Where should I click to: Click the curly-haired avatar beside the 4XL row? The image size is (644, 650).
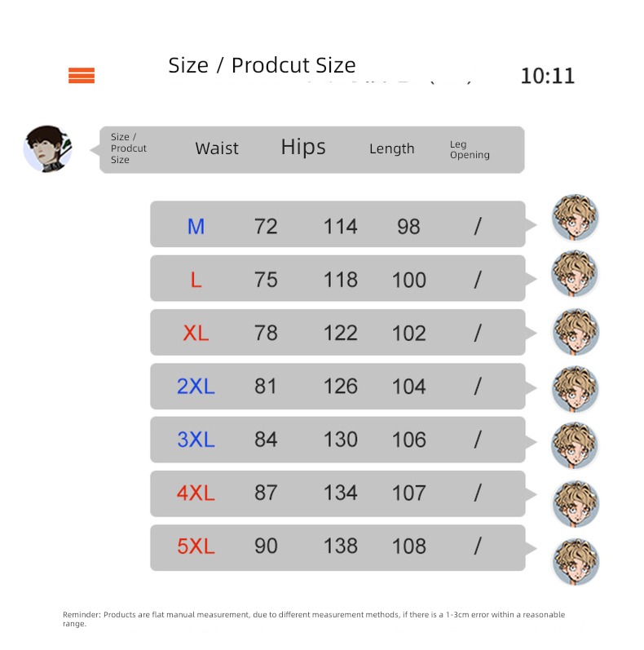coord(576,504)
